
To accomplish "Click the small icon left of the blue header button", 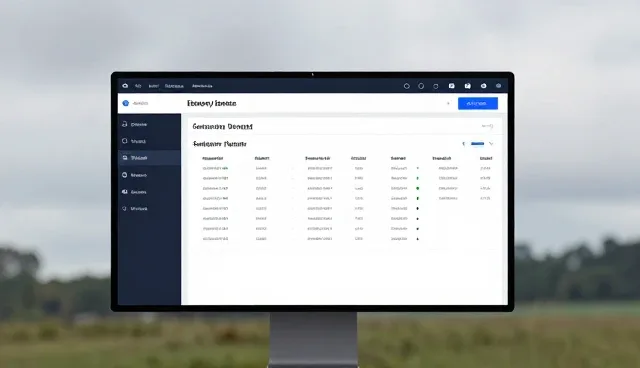I will (x=448, y=104).
